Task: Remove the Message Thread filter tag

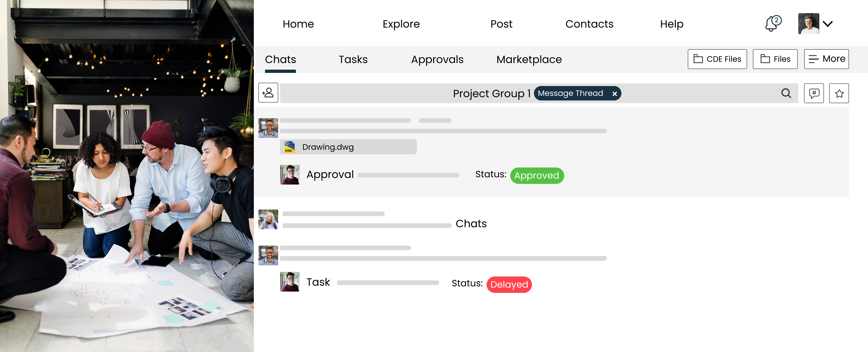Action: [614, 94]
